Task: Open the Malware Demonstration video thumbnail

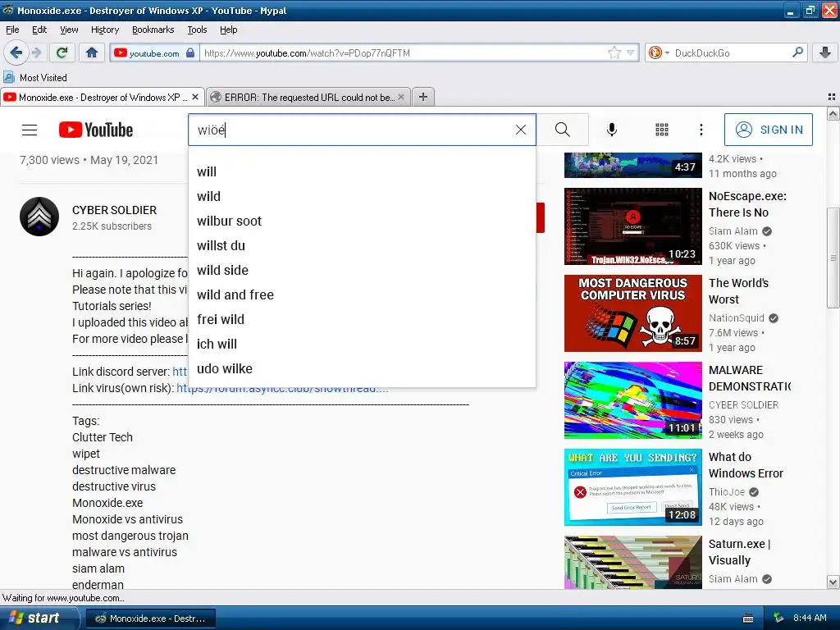Action: 632,400
